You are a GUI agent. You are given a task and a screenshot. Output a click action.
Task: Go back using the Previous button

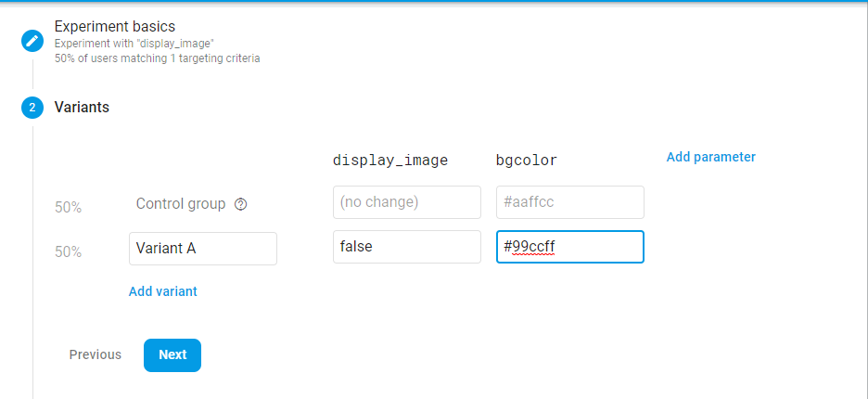point(96,354)
